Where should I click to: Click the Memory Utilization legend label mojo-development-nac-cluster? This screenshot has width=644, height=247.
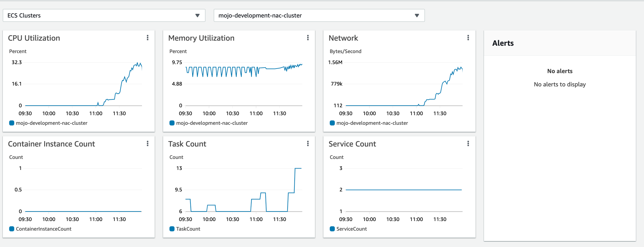pyautogui.click(x=212, y=123)
